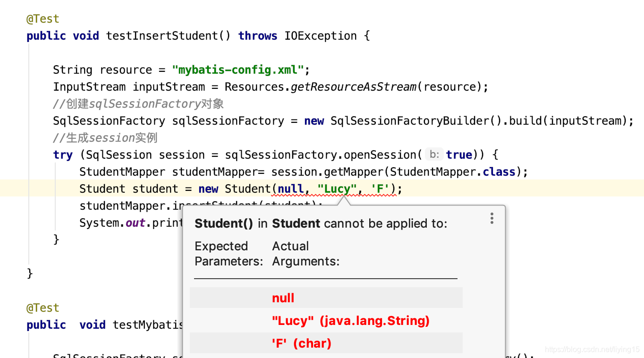Click the 'b:' parameter hint in openSession

tap(435, 154)
